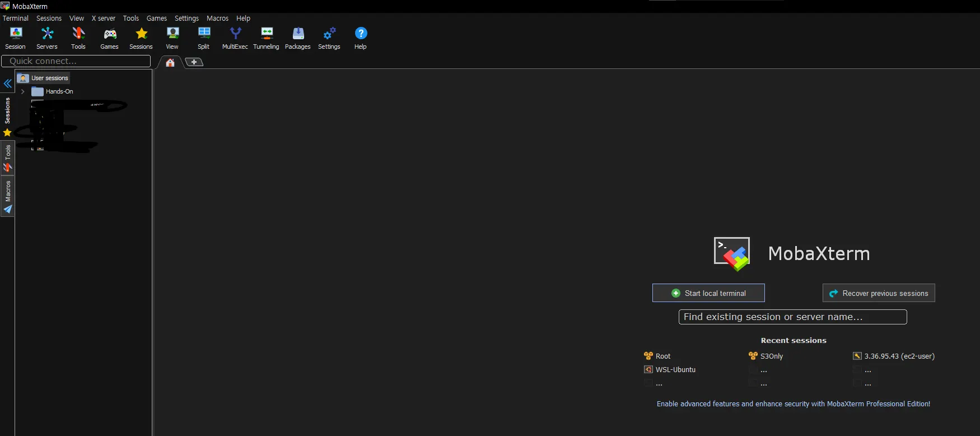Open the Settings menu
Viewport: 980px width, 436px height.
point(186,18)
